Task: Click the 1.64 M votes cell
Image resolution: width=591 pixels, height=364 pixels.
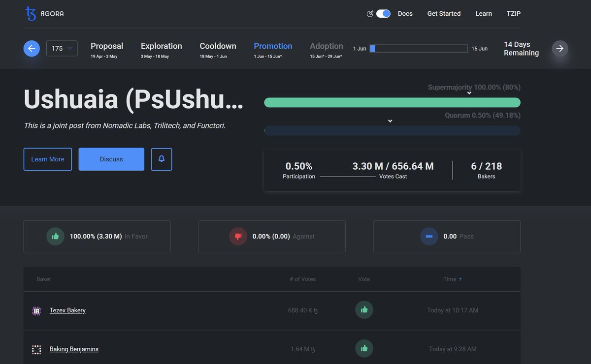Action: 303,349
